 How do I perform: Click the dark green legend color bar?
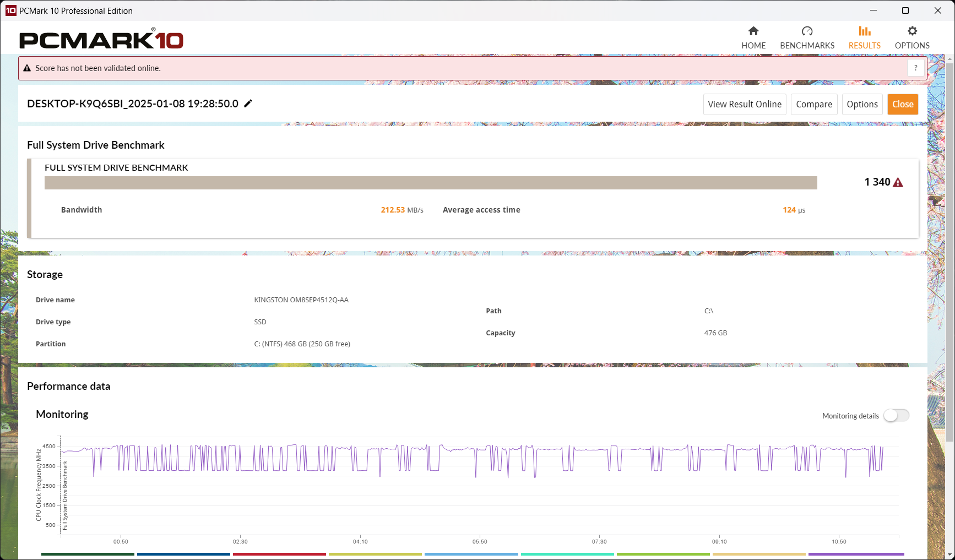click(88, 554)
